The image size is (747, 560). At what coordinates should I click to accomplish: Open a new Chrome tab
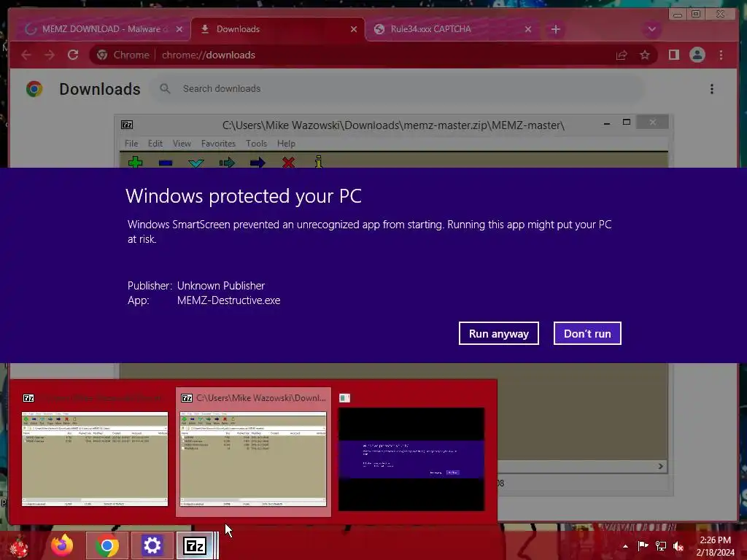coord(555,29)
